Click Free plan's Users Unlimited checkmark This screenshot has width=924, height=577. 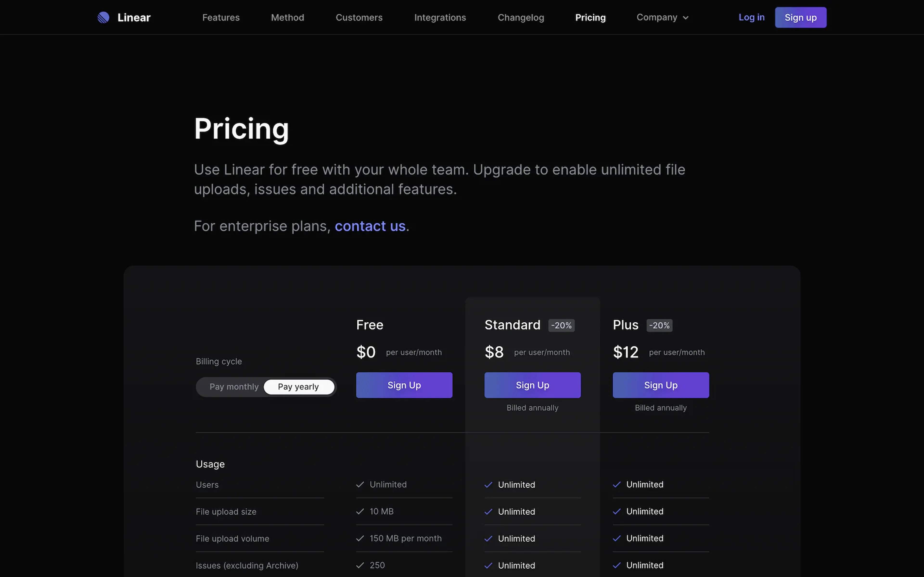tap(360, 485)
